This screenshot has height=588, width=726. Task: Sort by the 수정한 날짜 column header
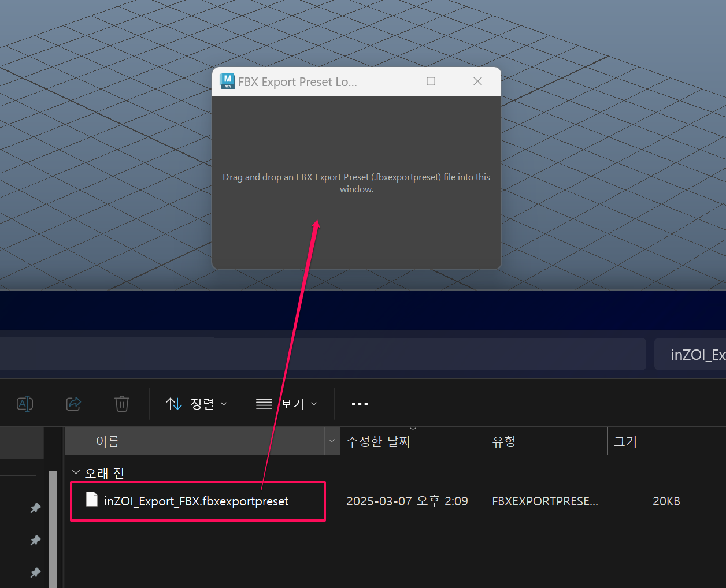[x=379, y=442]
